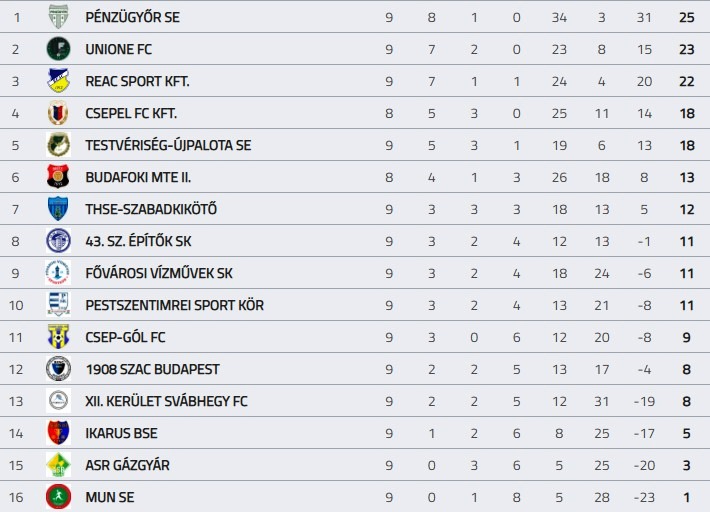The image size is (710, 512).
Task: Click the Ikarus BSE crest
Action: (58, 433)
